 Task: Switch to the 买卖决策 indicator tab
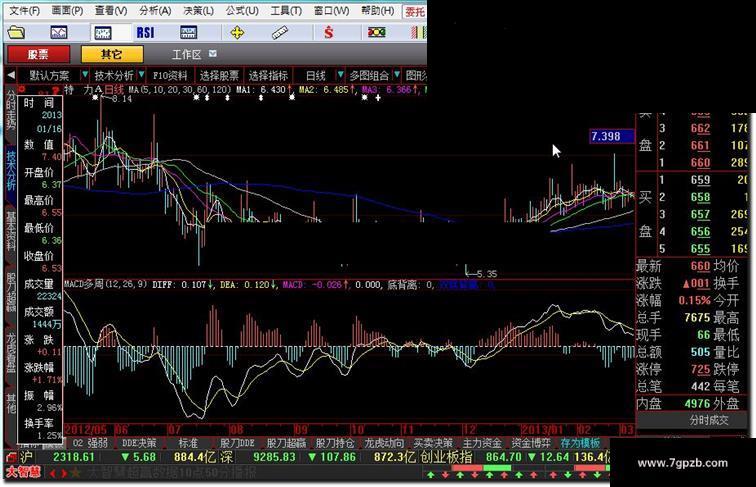tap(433, 443)
